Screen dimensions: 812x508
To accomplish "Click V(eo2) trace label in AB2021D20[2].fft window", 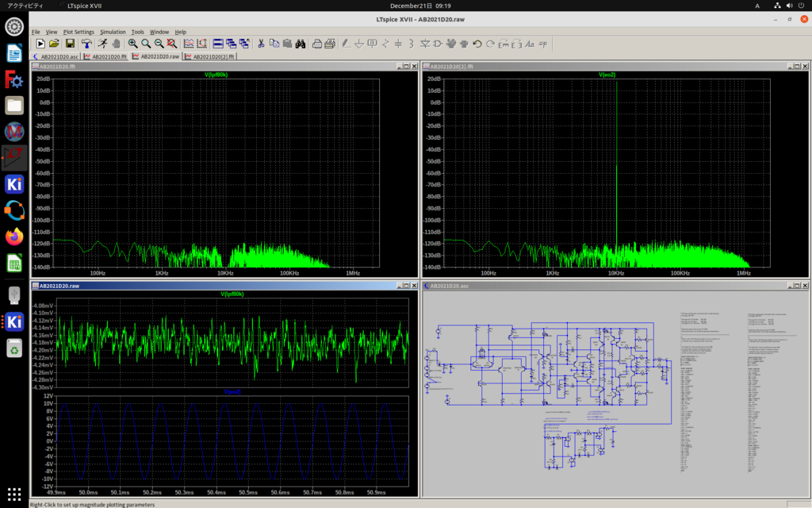I will [x=607, y=75].
